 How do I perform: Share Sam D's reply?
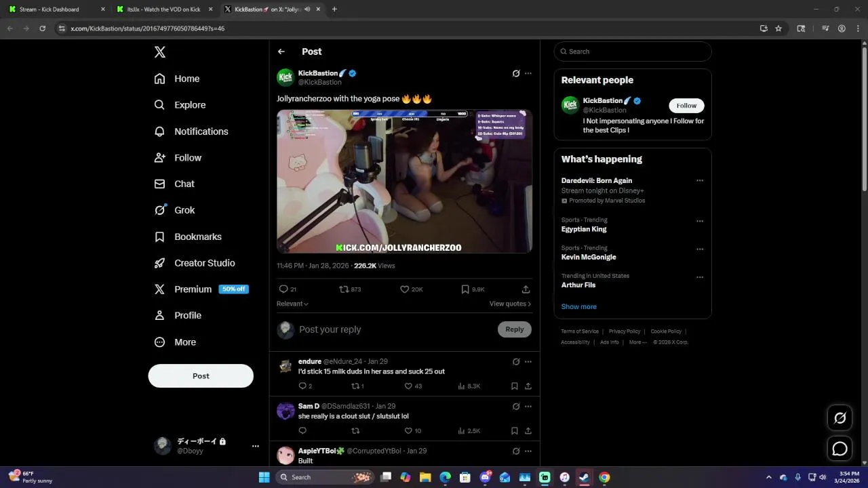528,431
